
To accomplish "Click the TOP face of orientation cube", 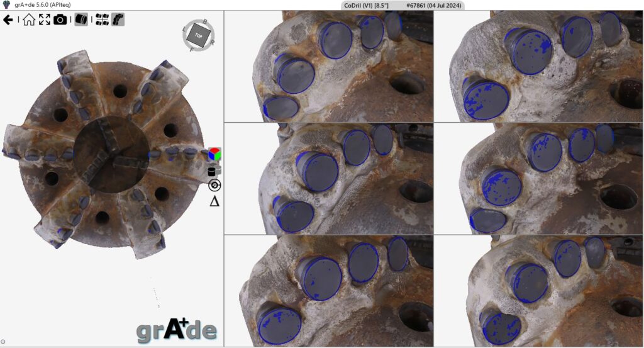I will 199,34.
